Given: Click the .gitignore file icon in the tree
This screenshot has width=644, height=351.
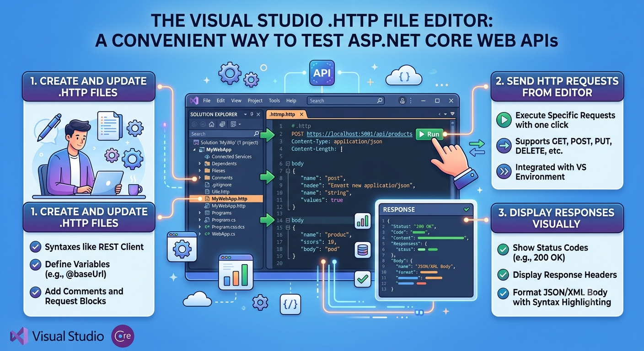Looking at the screenshot, I should [x=207, y=185].
